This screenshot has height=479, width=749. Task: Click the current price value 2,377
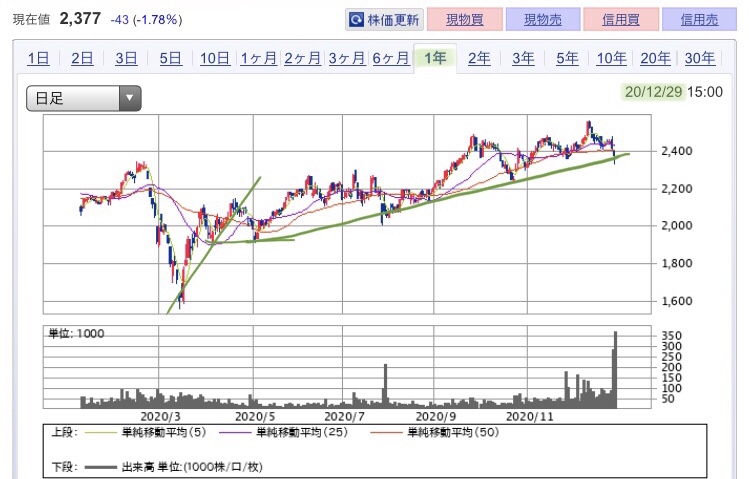click(x=80, y=19)
